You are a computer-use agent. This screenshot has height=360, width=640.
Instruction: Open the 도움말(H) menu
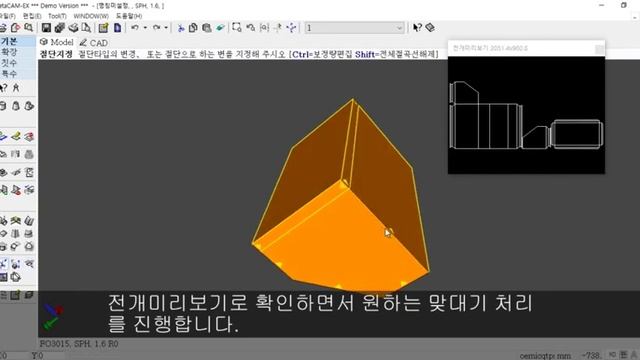(x=129, y=16)
